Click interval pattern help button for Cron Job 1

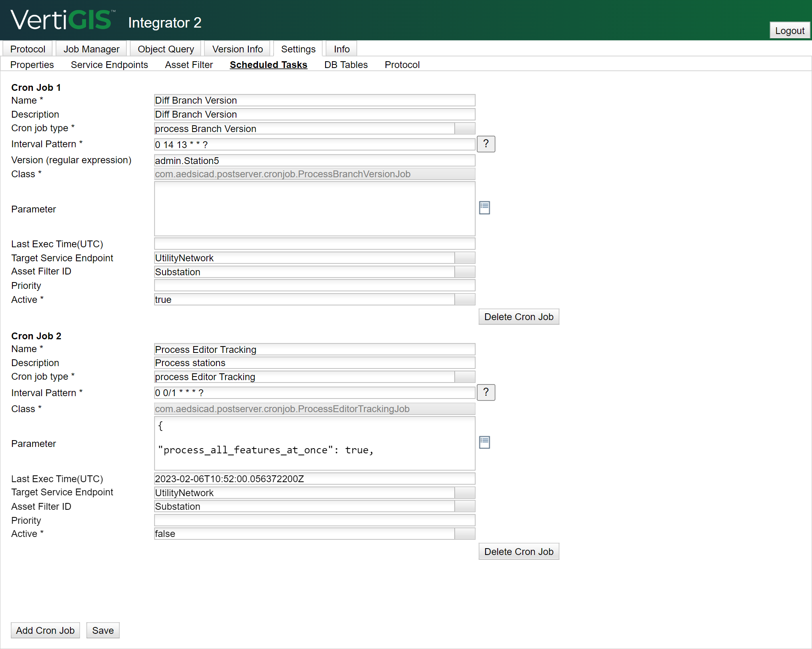click(486, 144)
